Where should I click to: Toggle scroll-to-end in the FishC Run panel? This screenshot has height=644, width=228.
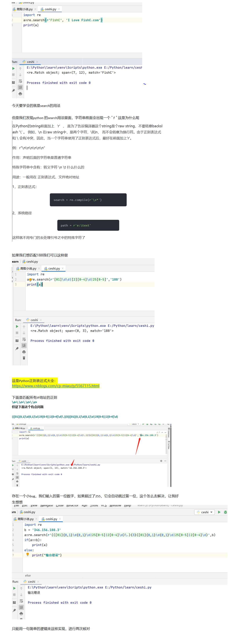tap(20, 87)
